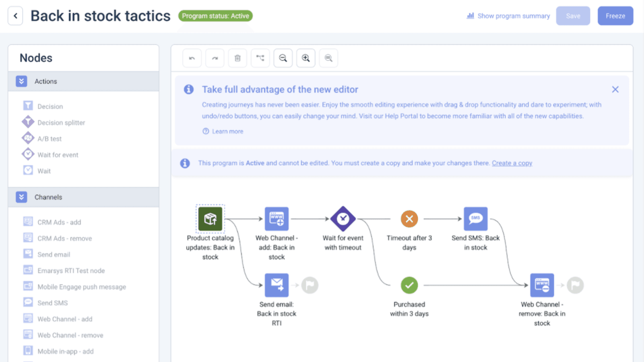The height and width of the screenshot is (362, 644).
Task: Select Send SMS from the Channels list
Action: (x=52, y=302)
